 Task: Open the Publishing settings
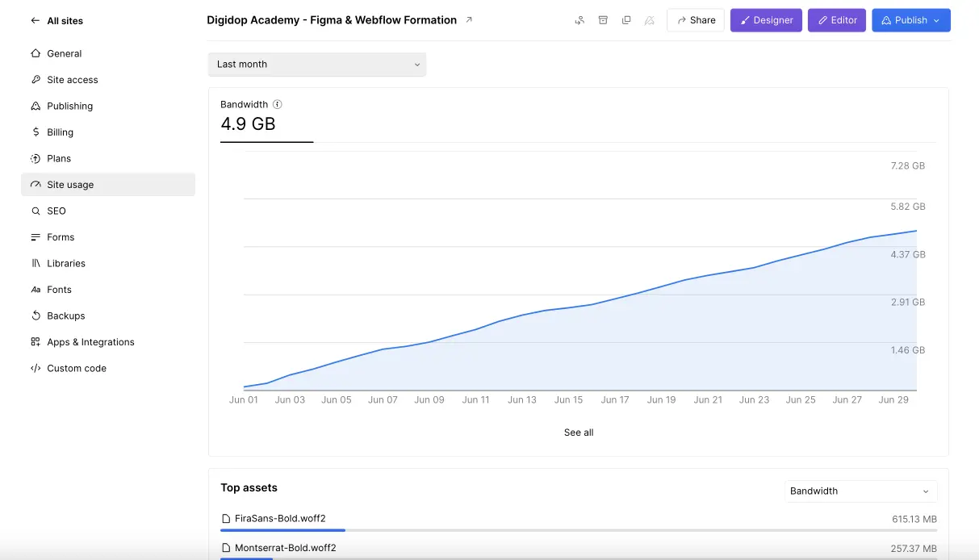pyautogui.click(x=108, y=106)
